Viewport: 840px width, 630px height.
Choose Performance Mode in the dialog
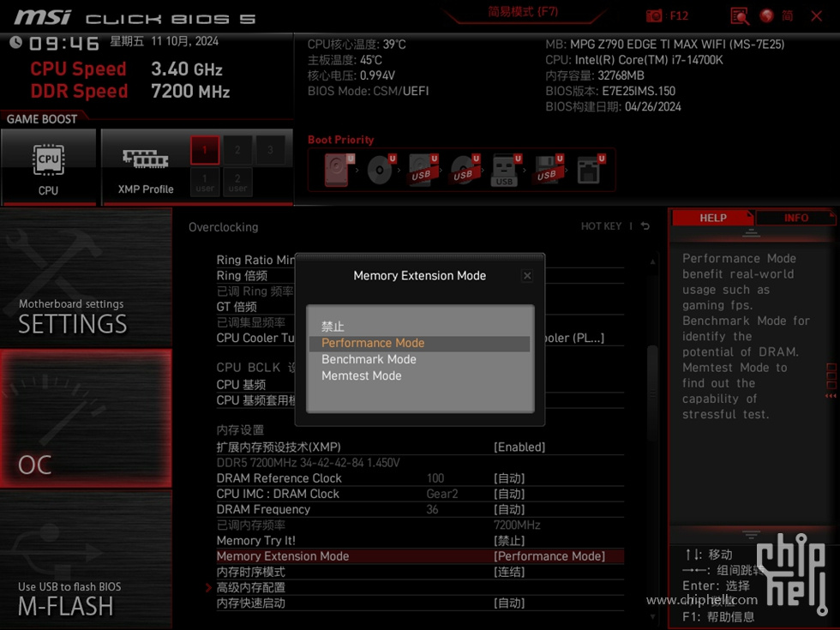point(419,344)
